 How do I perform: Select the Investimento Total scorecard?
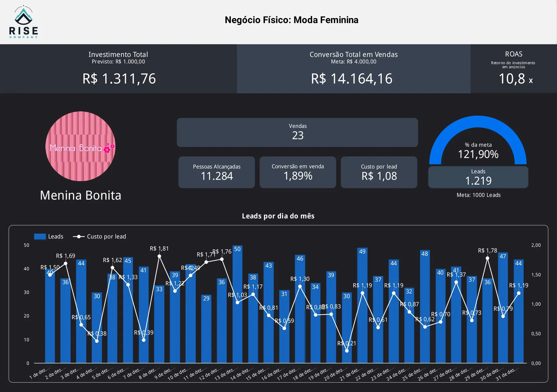click(118, 69)
